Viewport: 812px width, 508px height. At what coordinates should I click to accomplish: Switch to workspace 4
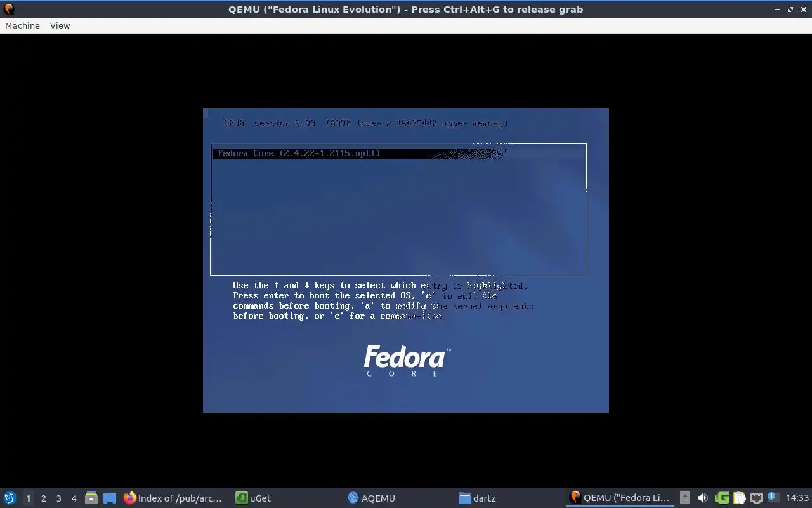tap(74, 498)
